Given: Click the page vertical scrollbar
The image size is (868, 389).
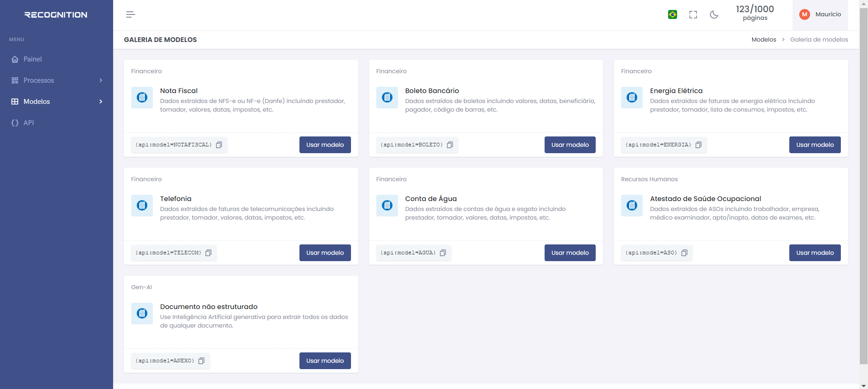Looking at the screenshot, I should pos(863,185).
